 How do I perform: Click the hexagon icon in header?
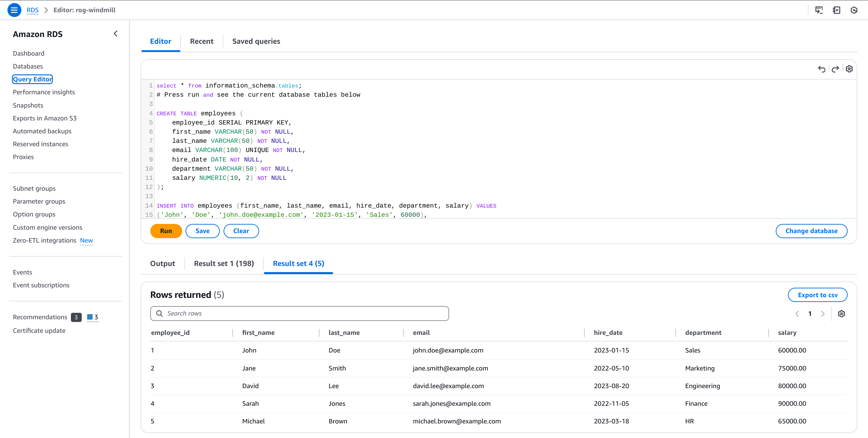[x=854, y=10]
